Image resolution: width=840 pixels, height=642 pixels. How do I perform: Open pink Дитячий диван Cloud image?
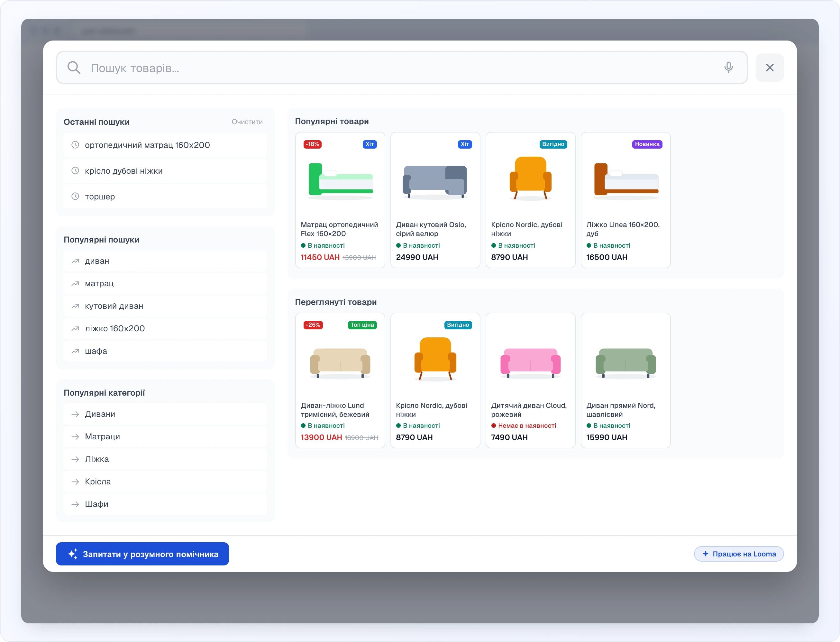pos(530,363)
